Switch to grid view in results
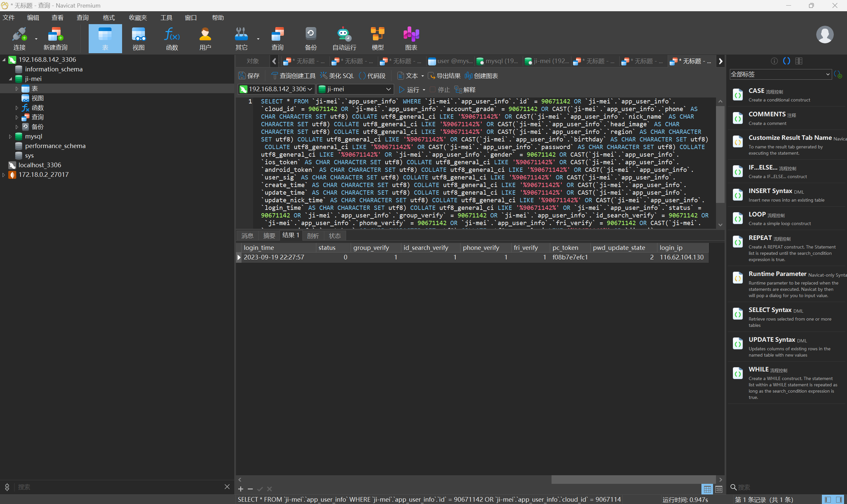The image size is (847, 504). pyautogui.click(x=707, y=489)
